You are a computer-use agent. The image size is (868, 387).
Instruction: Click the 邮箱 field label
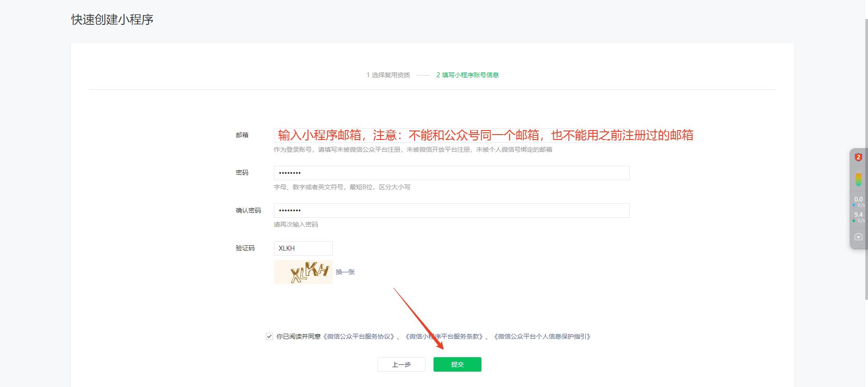click(x=242, y=135)
